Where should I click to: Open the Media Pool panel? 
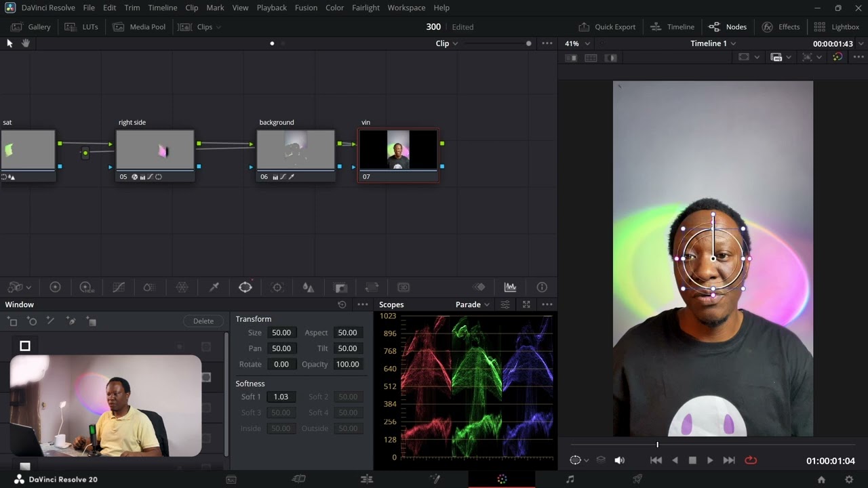click(x=139, y=27)
